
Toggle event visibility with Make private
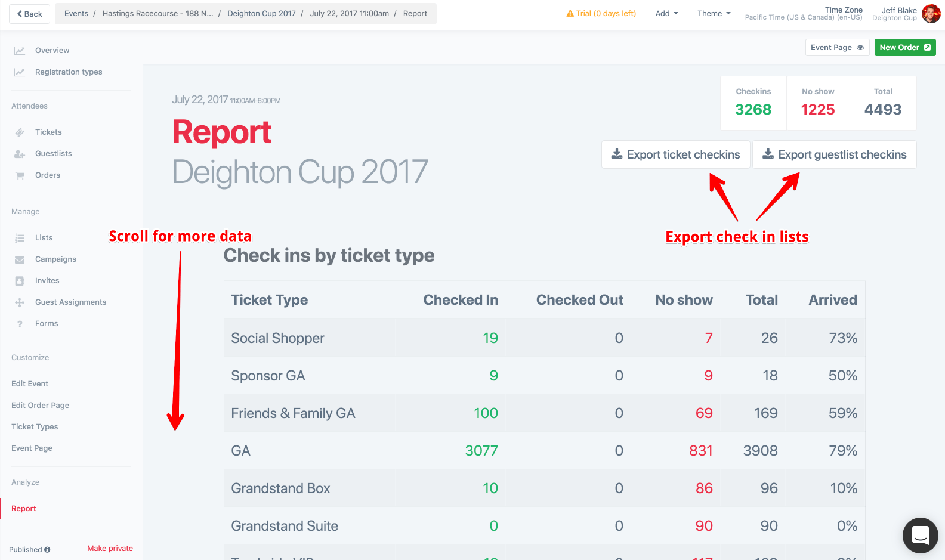tap(110, 549)
